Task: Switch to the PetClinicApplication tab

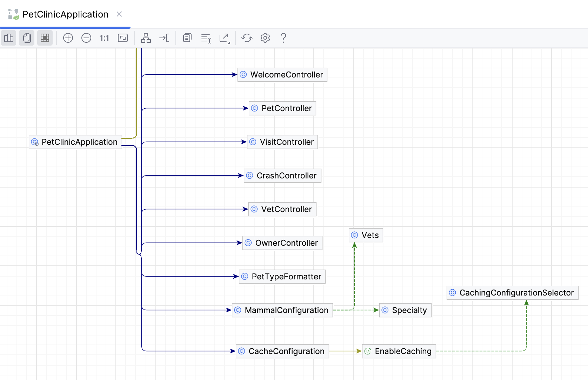Action: pyautogui.click(x=65, y=14)
